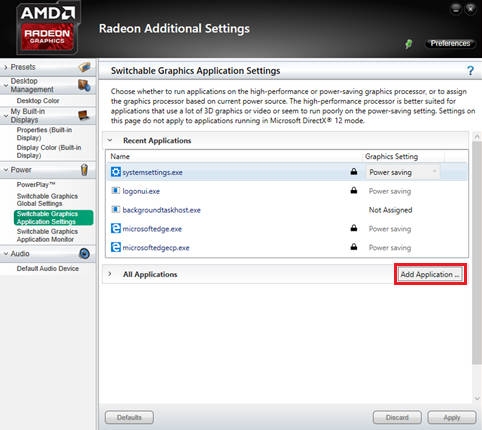Click the lock icon beside logonui.exe

pyautogui.click(x=354, y=190)
